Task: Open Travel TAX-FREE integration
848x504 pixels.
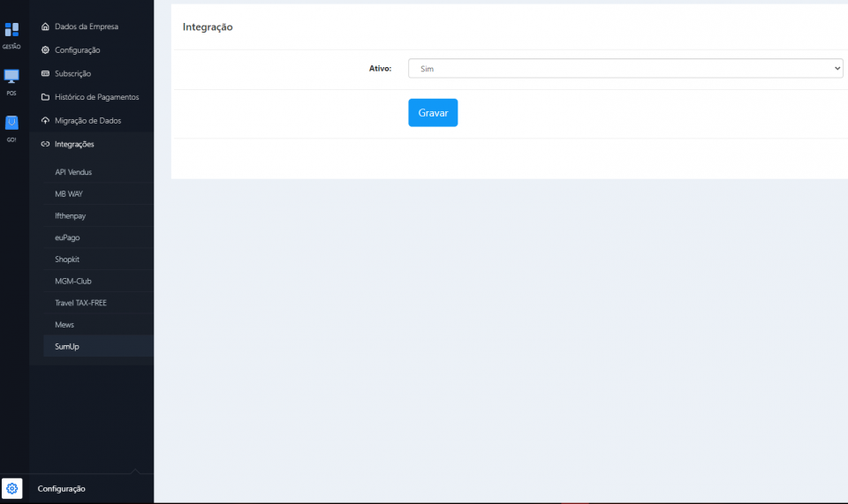Action: coord(80,303)
